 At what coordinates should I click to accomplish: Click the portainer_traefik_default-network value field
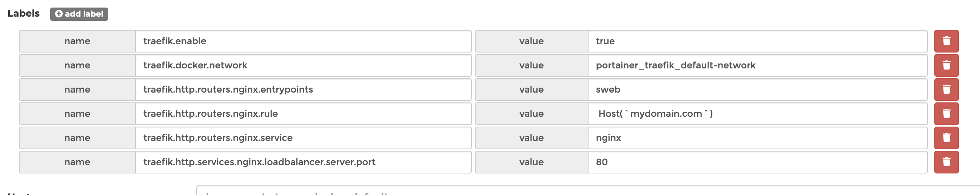pyautogui.click(x=757, y=65)
